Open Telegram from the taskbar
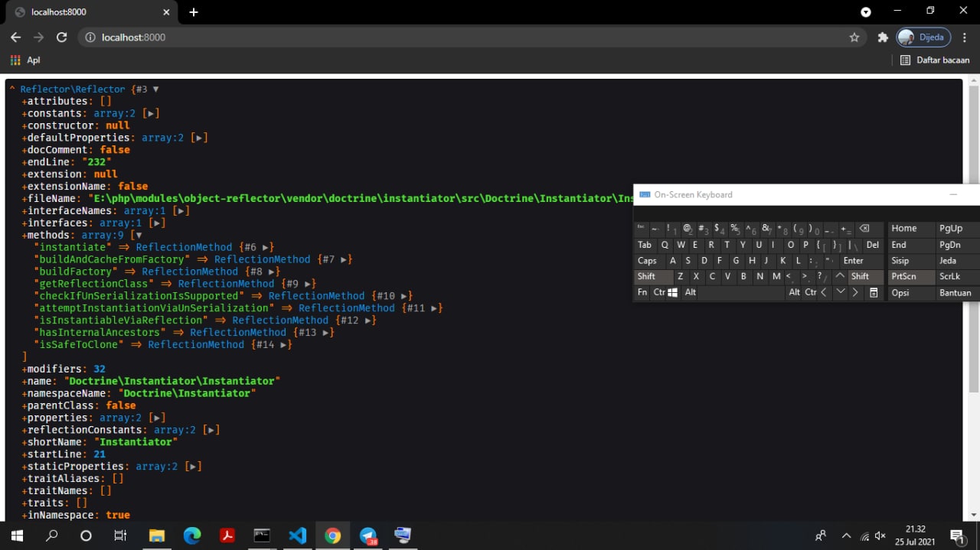 click(368, 535)
